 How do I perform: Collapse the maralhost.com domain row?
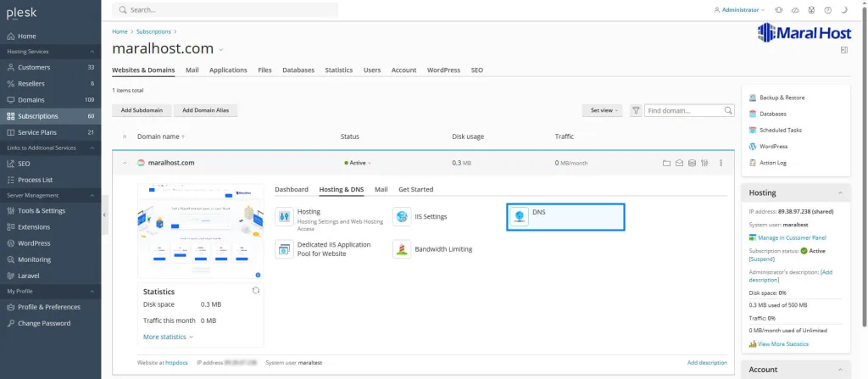click(124, 163)
